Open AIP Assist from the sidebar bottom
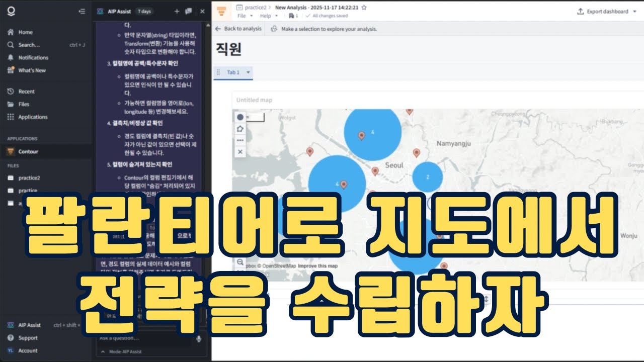Image resolution: width=644 pixels, height=362 pixels. tap(29, 325)
